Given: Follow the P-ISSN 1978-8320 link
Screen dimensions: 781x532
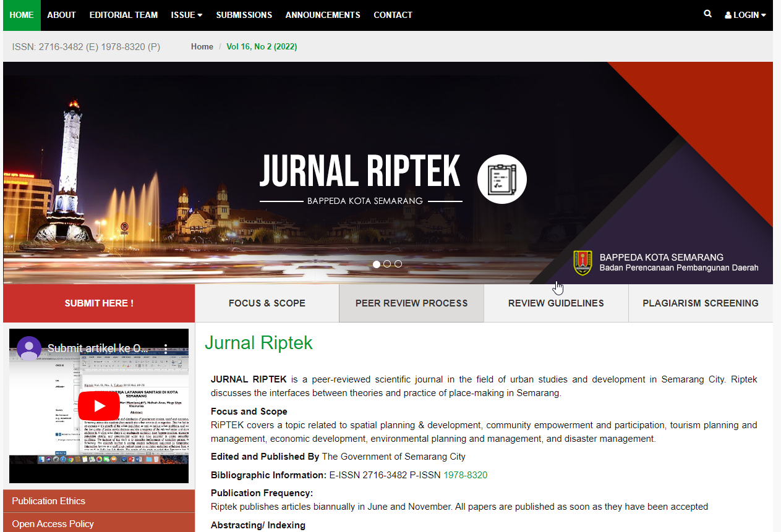Looking at the screenshot, I should 465,475.
